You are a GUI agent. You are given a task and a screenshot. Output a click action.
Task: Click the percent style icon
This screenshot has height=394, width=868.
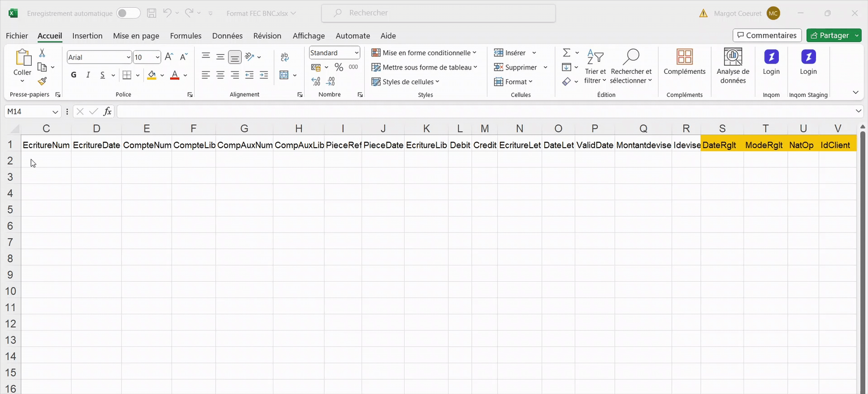point(339,67)
